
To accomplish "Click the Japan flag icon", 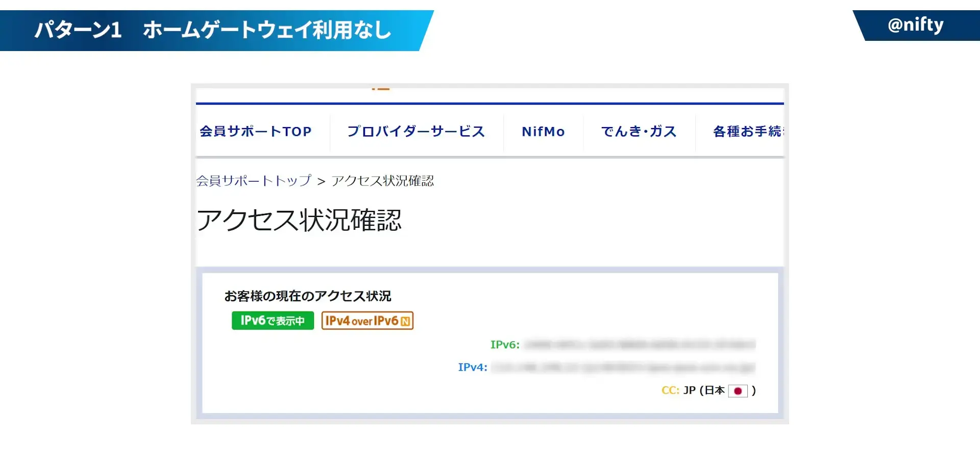I will coord(738,391).
